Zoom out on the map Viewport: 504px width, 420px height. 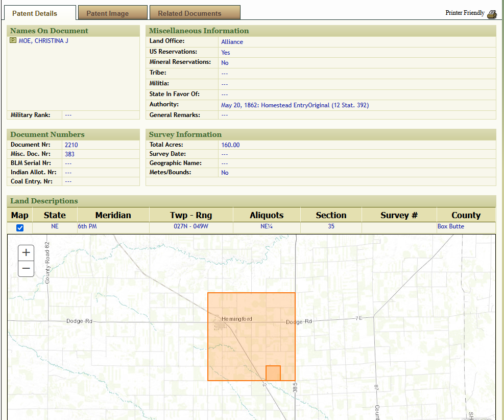pyautogui.click(x=26, y=268)
